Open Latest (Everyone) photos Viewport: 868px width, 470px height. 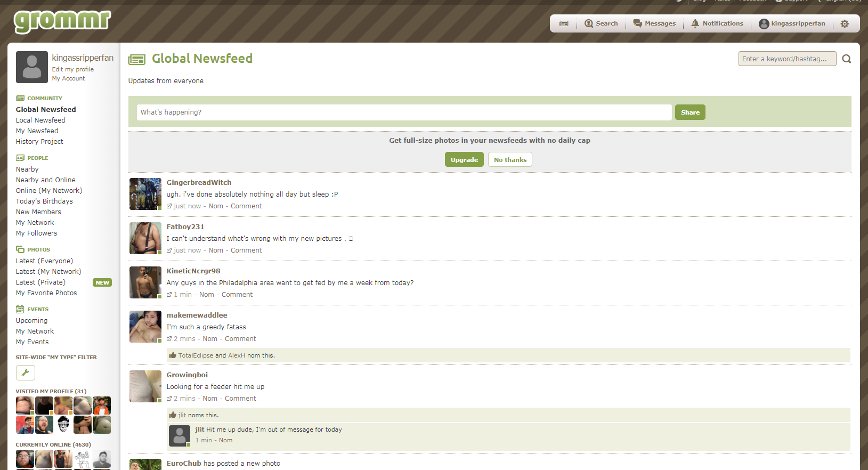[44, 261]
